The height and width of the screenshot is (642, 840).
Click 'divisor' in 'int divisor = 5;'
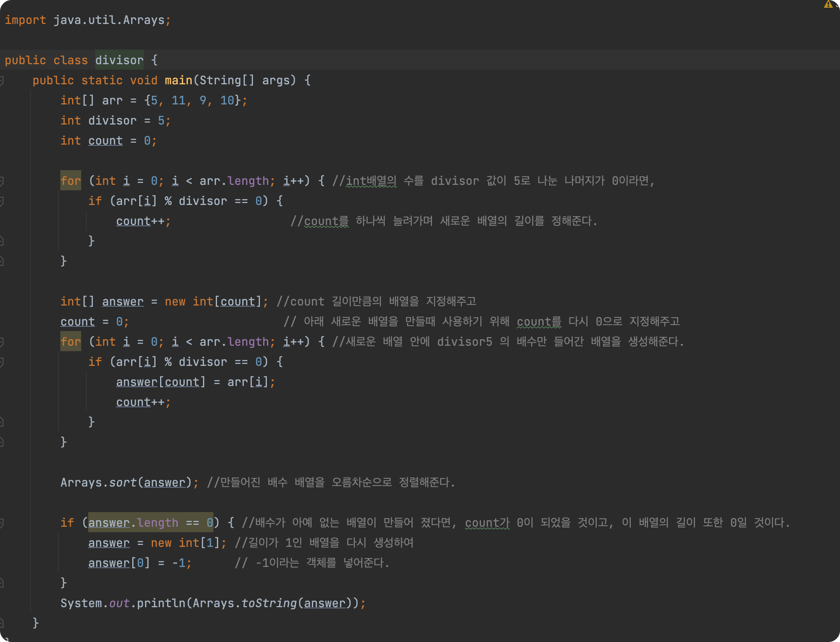[112, 121]
